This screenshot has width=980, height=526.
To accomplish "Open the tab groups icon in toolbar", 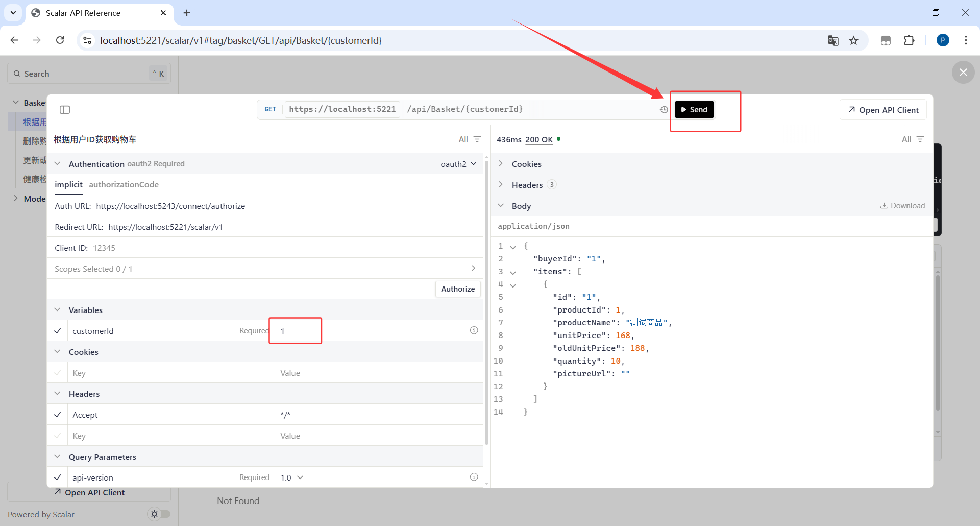I will (886, 40).
